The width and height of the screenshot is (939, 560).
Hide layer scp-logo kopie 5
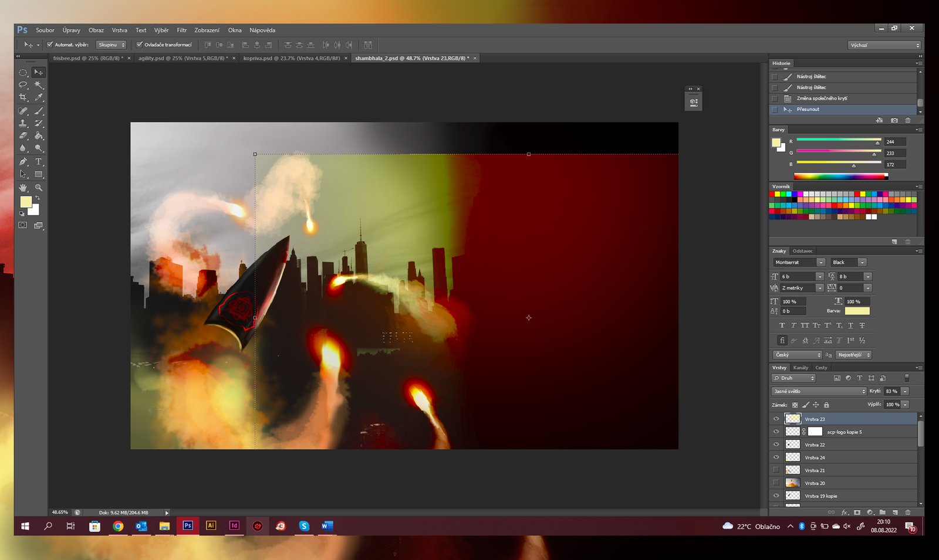pos(776,432)
